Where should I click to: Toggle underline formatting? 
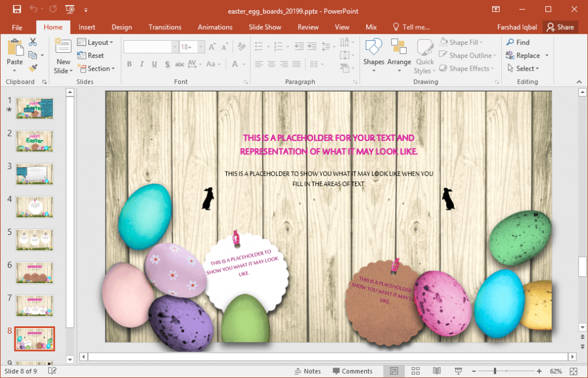(153, 64)
